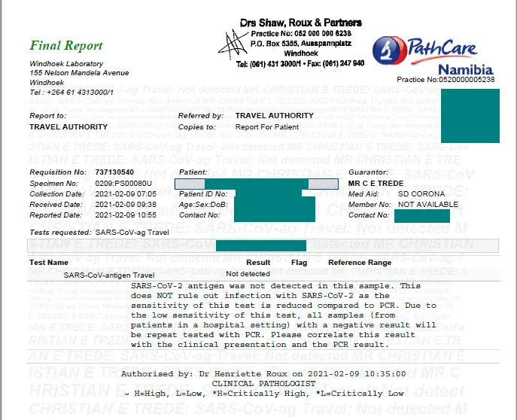
Task: Select specimen number 0209:PS00080U
Action: (123, 184)
